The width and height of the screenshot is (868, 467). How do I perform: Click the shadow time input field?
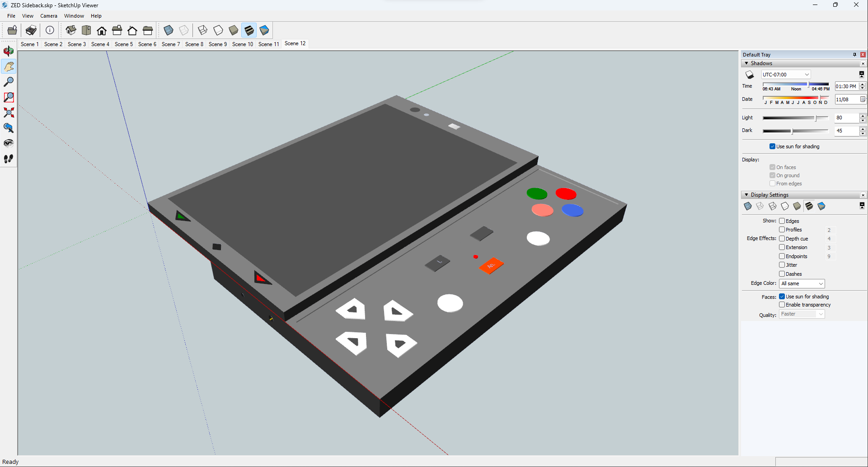(846, 86)
